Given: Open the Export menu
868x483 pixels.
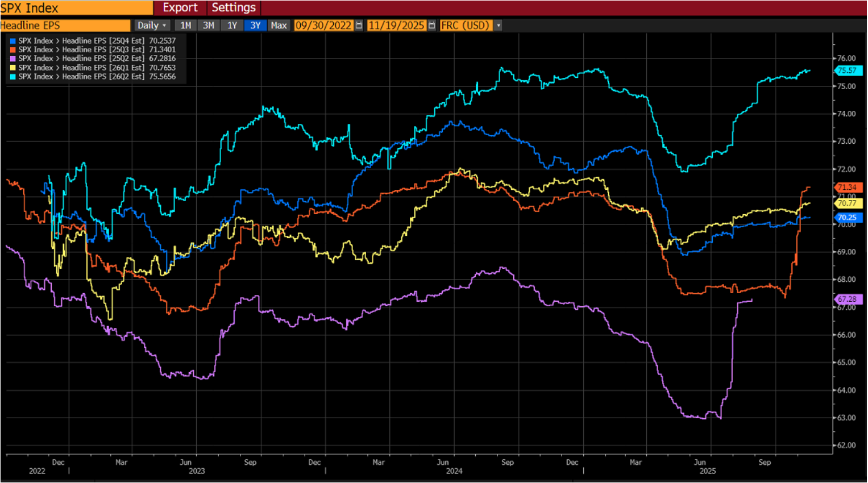Looking at the screenshot, I should click(x=180, y=8).
